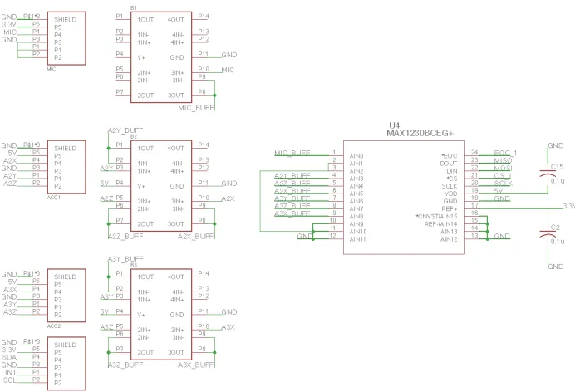Click the AIN8 pin name on U4

coord(356,217)
